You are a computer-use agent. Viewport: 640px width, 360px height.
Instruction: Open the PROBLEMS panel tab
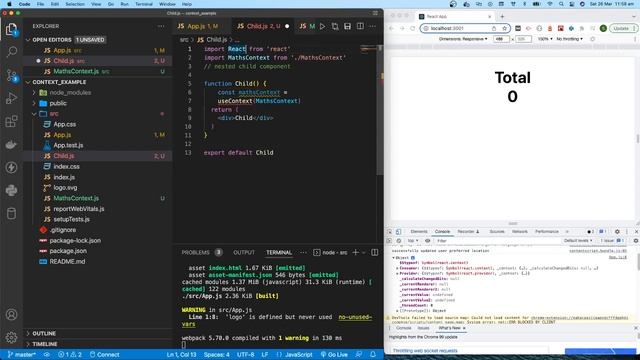(196, 252)
